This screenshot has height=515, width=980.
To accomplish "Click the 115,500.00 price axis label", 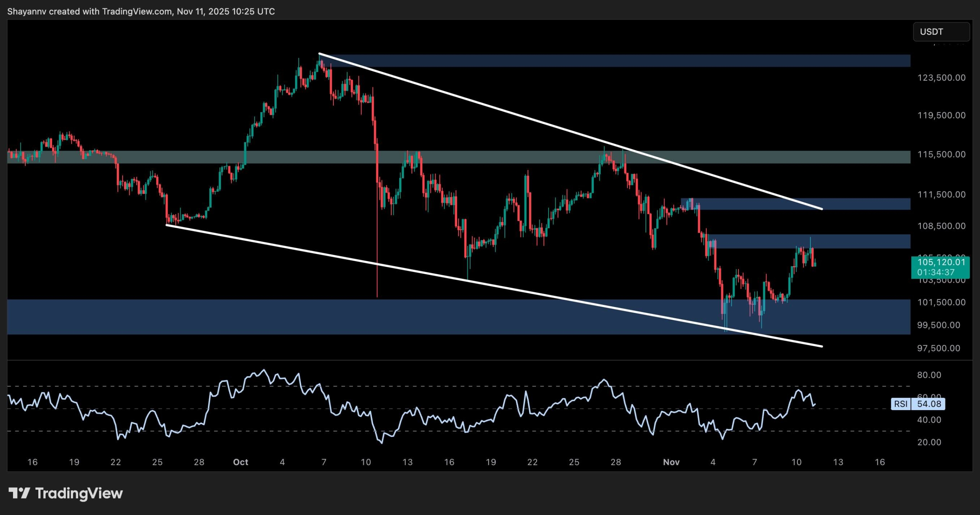I will [x=941, y=154].
